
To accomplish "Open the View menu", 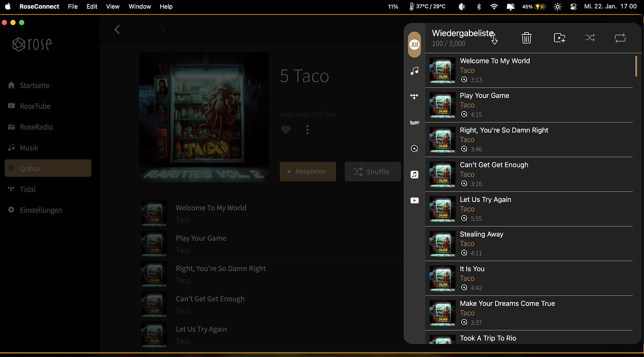I will [x=113, y=7].
